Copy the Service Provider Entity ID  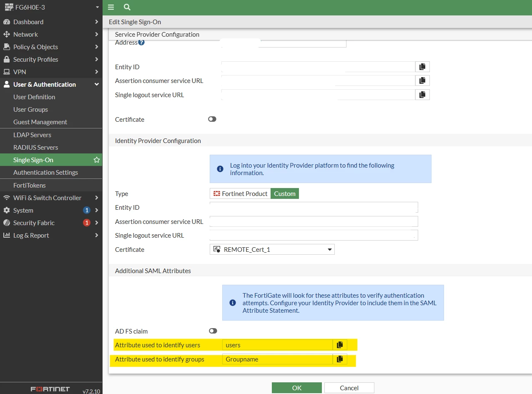pyautogui.click(x=422, y=67)
